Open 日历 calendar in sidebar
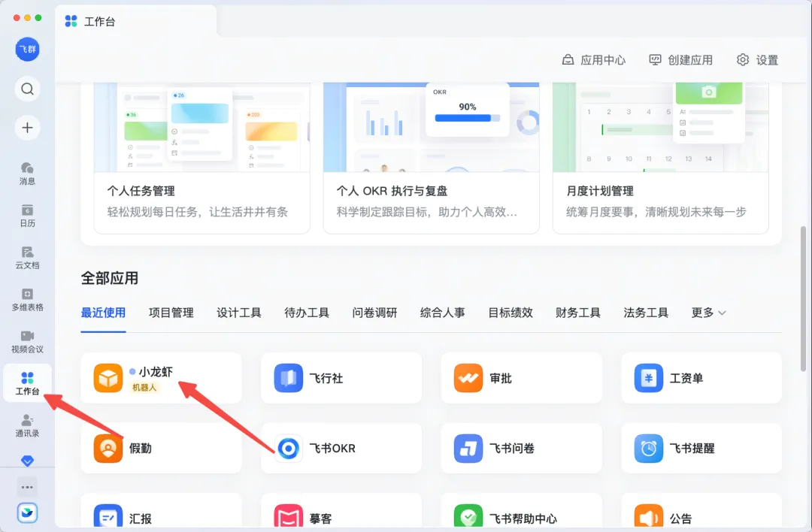The height and width of the screenshot is (532, 812). [x=28, y=216]
